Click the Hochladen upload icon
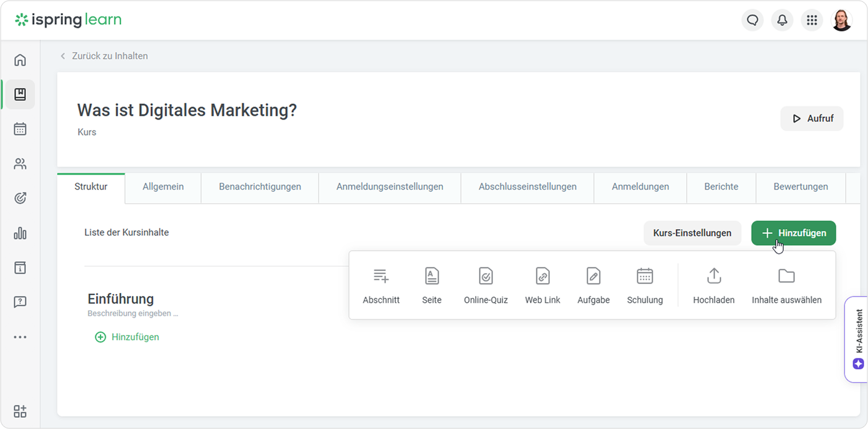Viewport: 868px width, 429px height. [714, 276]
